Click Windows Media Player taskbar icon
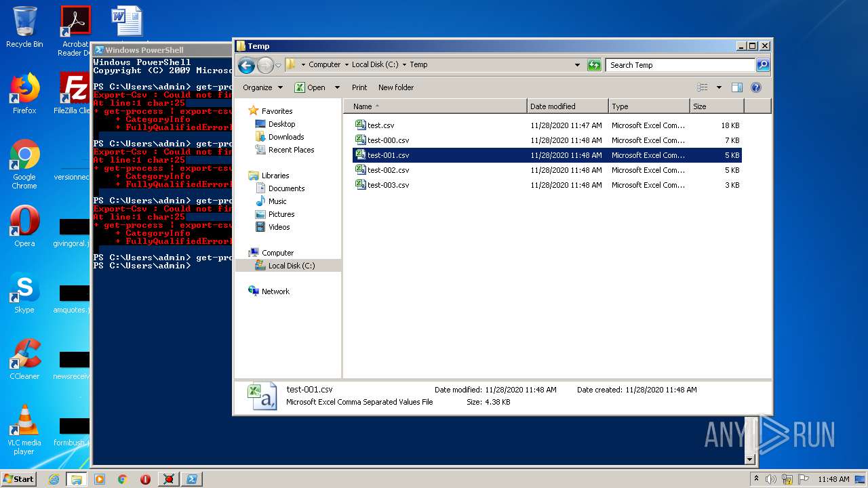 100,479
